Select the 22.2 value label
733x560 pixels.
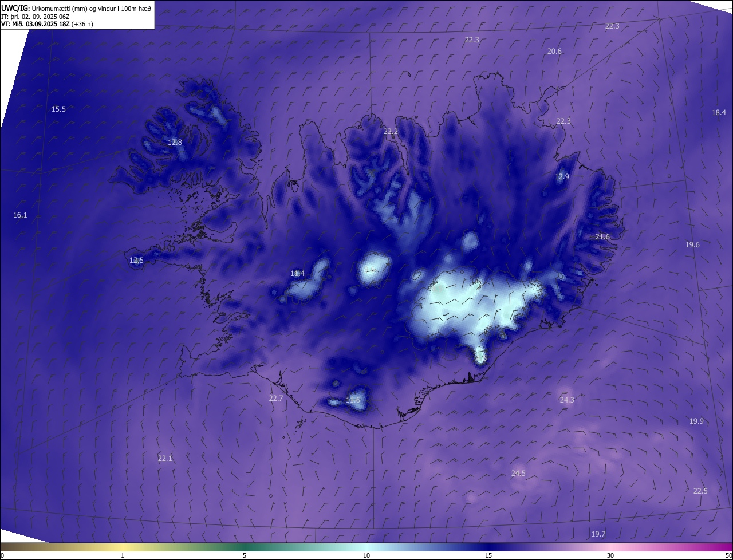point(391,132)
